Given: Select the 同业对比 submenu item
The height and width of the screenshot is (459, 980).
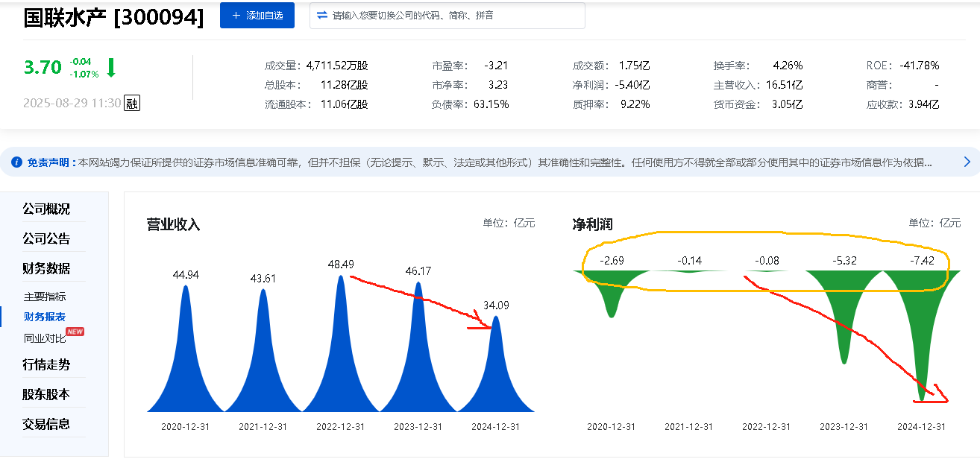Looking at the screenshot, I should click(x=45, y=338).
